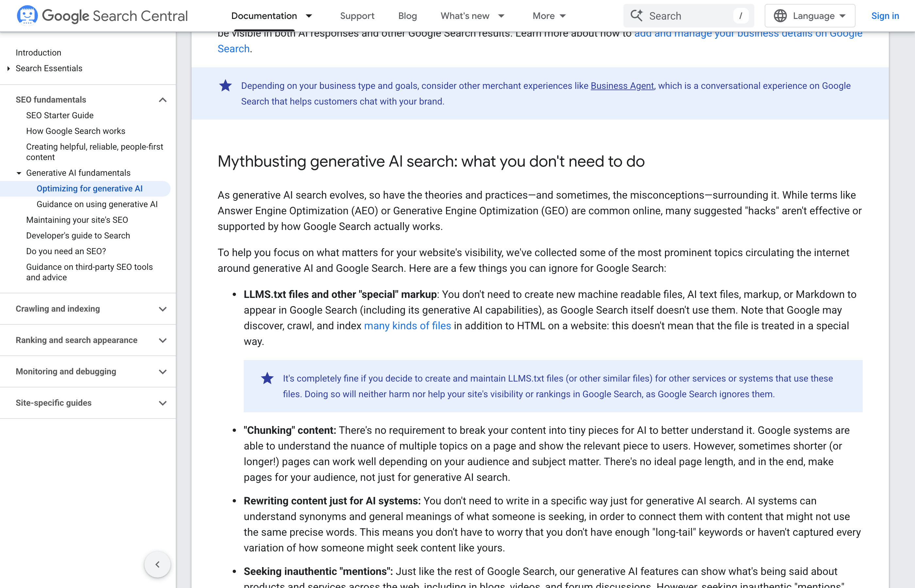Open the Documentation tab
This screenshot has width=915, height=588.
tap(264, 16)
